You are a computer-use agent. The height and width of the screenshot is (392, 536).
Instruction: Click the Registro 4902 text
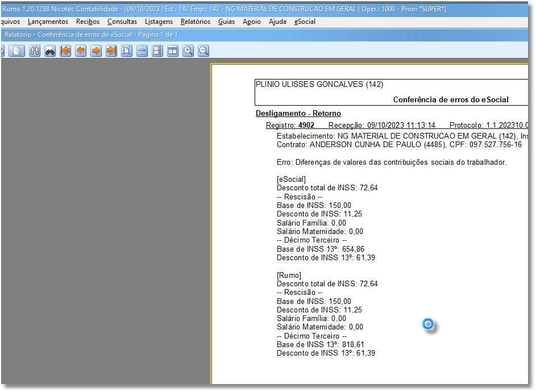coord(290,126)
